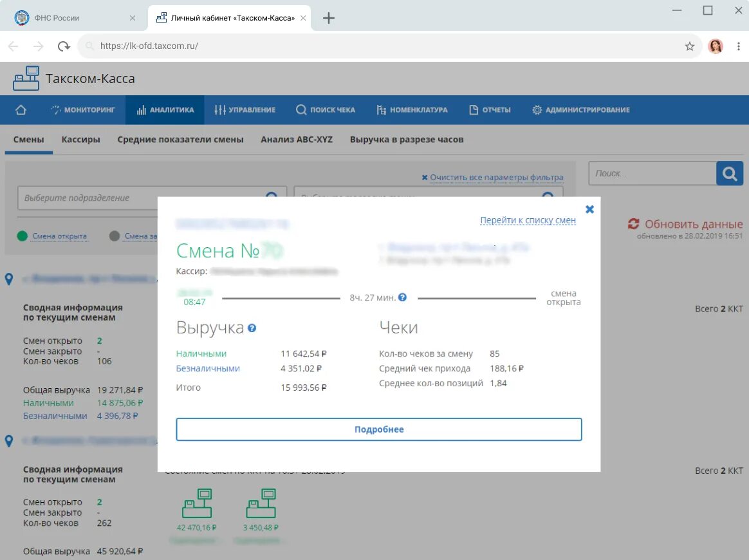Switch to the Смены tab
The image size is (749, 560).
pyautogui.click(x=29, y=140)
